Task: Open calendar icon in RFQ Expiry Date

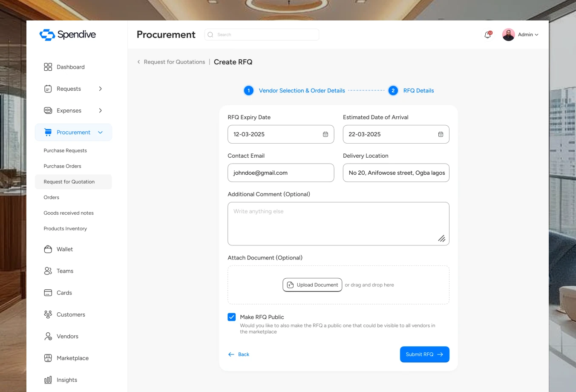Action: coord(325,134)
